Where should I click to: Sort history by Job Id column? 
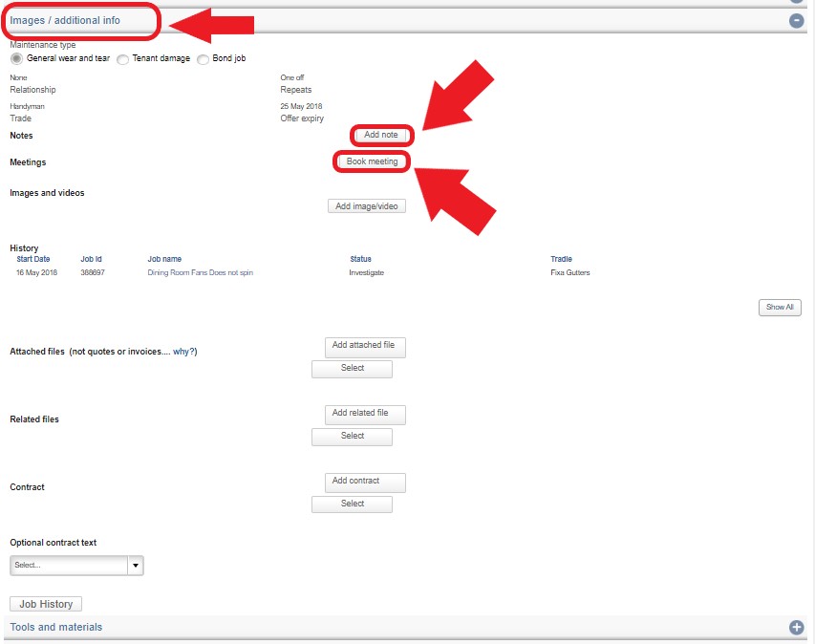(91, 259)
